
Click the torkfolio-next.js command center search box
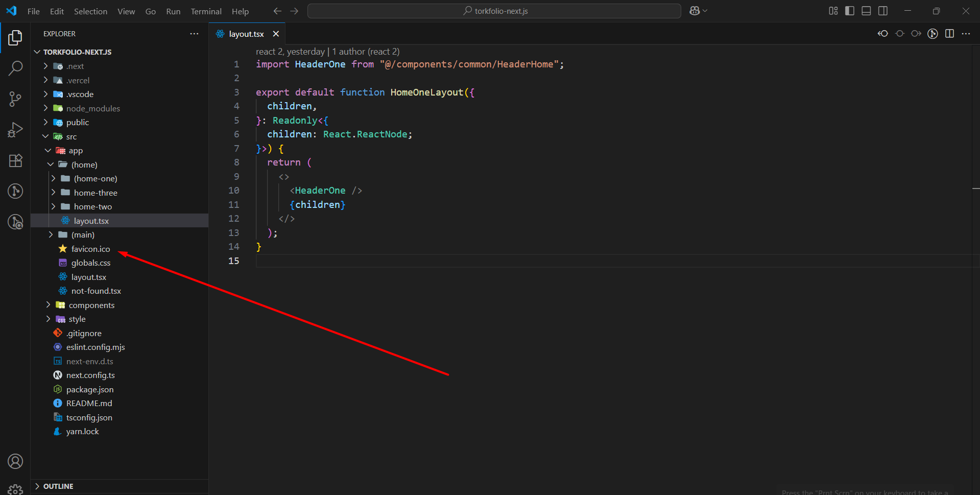pyautogui.click(x=494, y=11)
